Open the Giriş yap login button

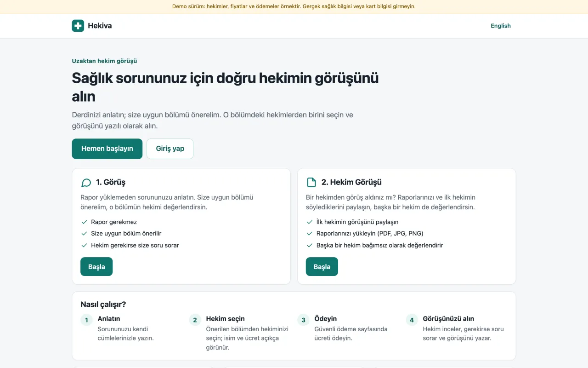click(170, 149)
